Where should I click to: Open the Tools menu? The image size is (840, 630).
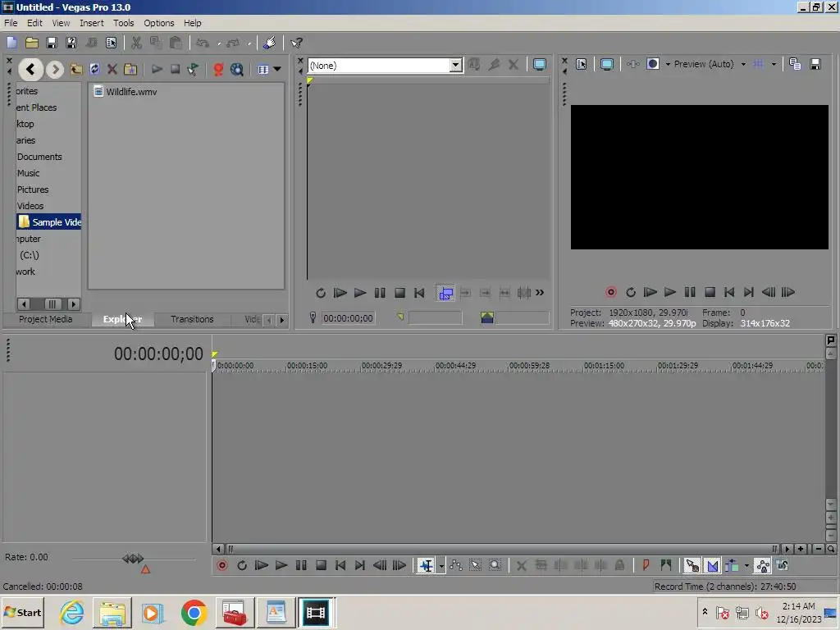coord(123,23)
